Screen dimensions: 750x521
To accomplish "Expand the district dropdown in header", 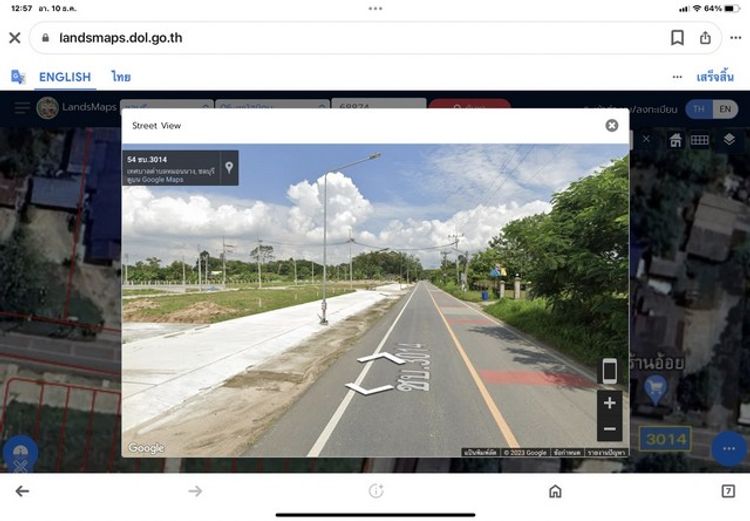I will pos(272,104).
